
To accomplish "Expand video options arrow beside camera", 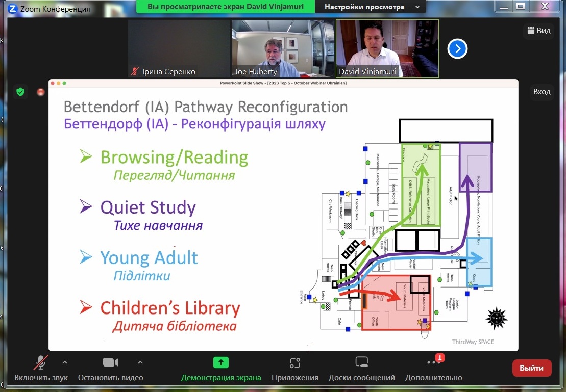I will click(140, 362).
